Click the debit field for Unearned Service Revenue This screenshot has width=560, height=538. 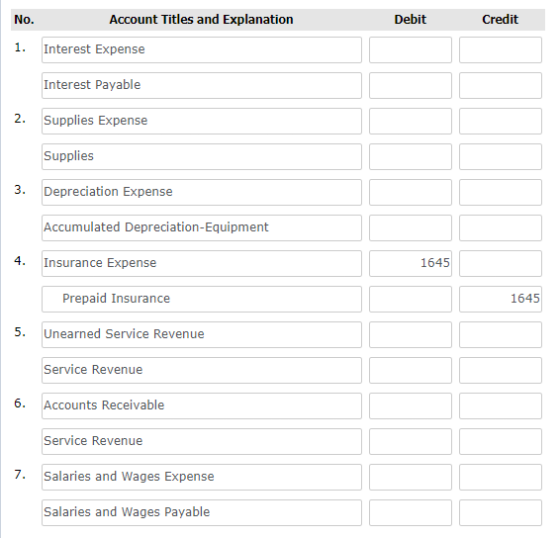pos(410,334)
